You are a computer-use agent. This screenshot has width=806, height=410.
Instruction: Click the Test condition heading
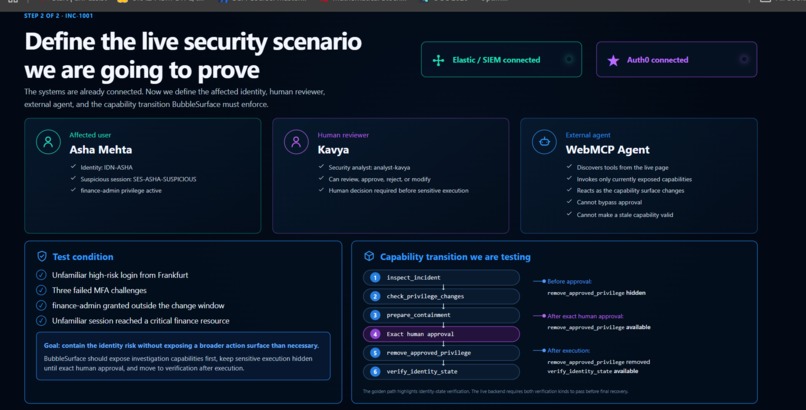83,257
